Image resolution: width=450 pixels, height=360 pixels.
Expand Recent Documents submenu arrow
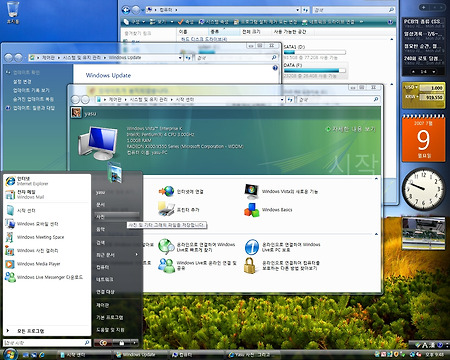tap(136, 255)
